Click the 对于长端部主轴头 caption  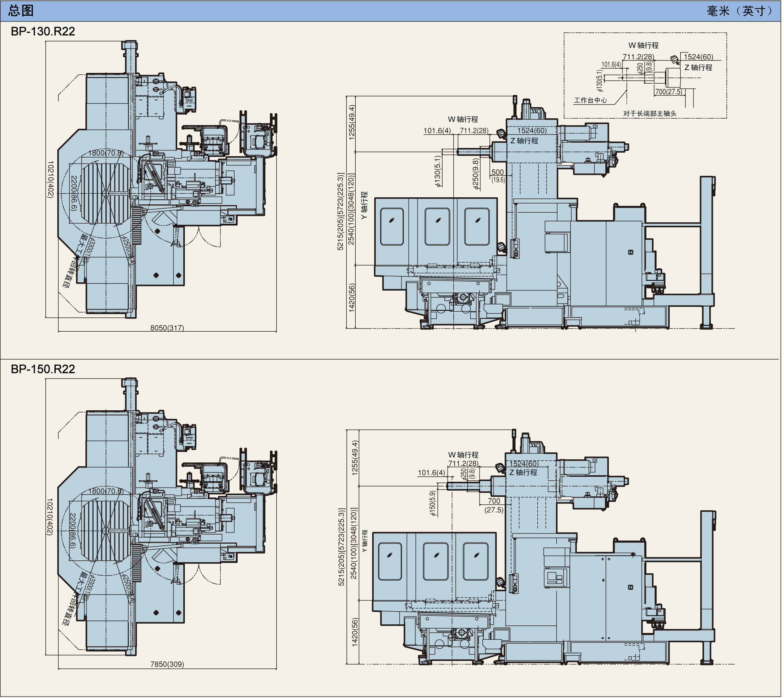tap(651, 114)
